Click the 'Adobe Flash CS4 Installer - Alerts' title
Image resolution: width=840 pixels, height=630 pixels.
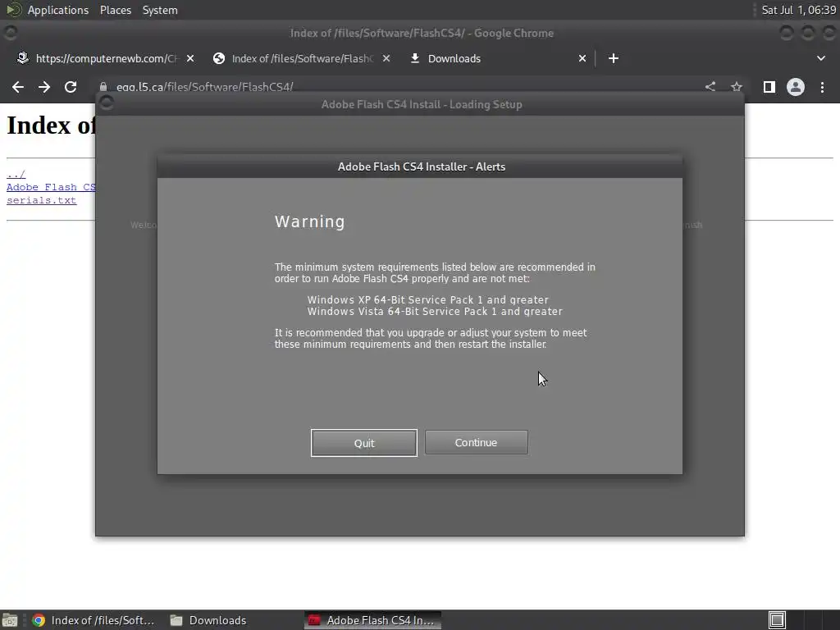[x=422, y=167]
